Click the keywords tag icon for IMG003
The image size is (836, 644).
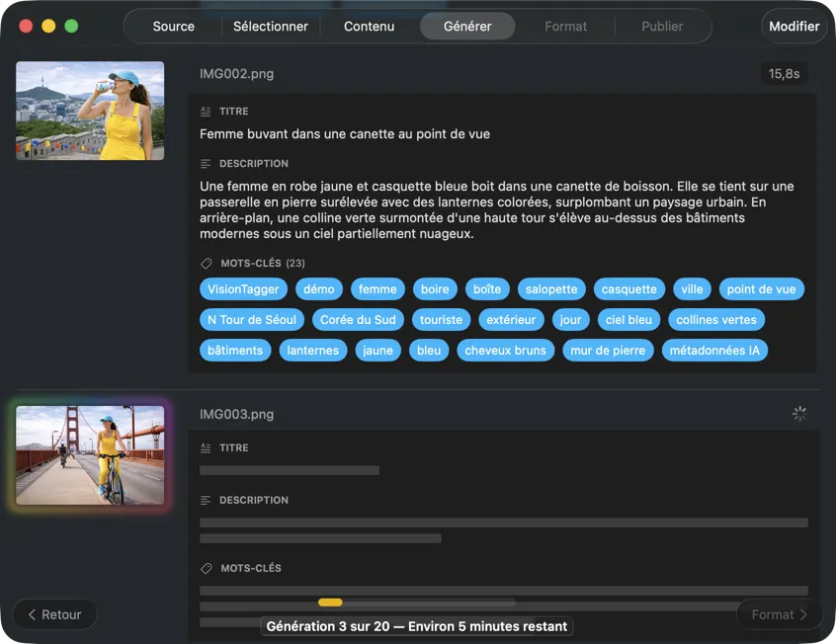coord(206,569)
